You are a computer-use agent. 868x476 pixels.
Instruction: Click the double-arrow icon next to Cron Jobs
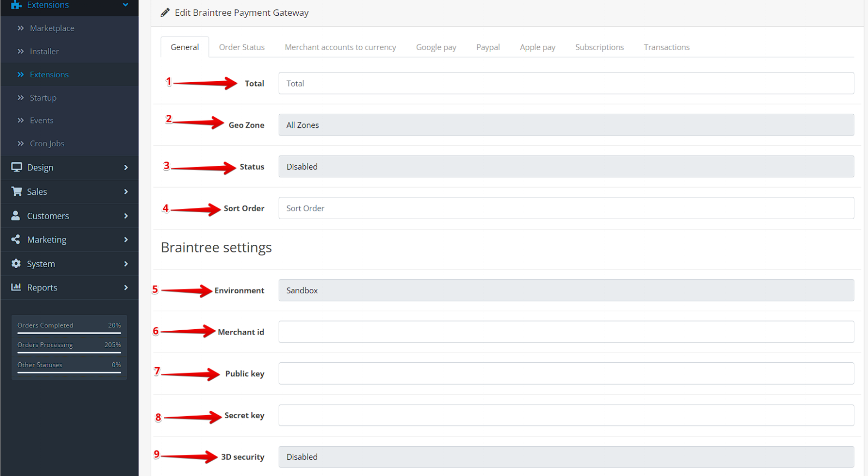pos(21,144)
